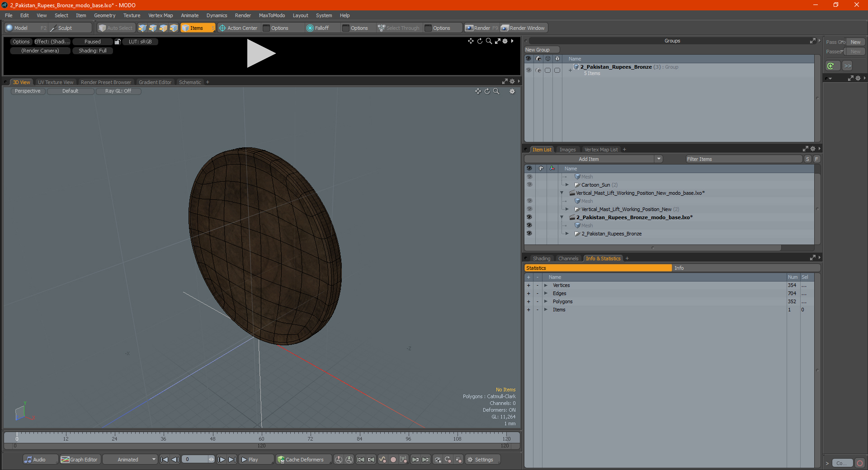This screenshot has height=470, width=868.
Task: Click the Render F9 button
Action: pos(481,28)
